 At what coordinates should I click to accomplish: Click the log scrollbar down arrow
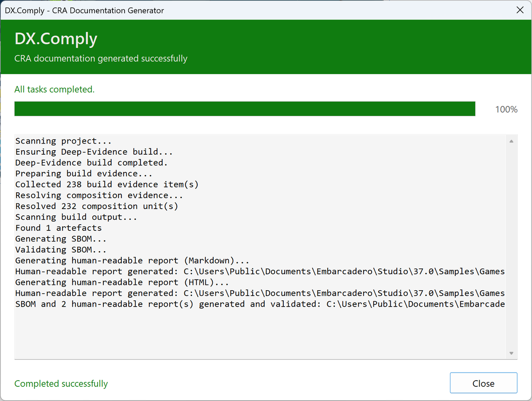(511, 353)
